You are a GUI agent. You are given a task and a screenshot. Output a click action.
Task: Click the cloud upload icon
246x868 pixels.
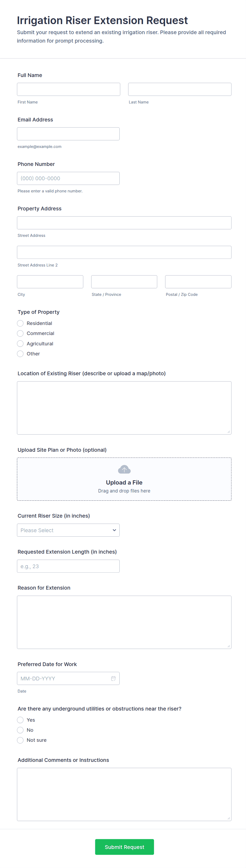[124, 469]
